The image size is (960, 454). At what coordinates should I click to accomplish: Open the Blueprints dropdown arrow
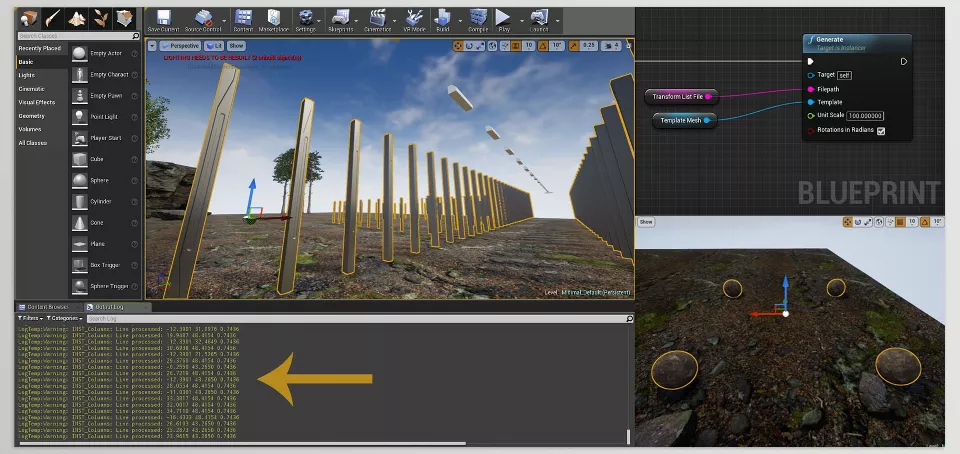click(358, 20)
